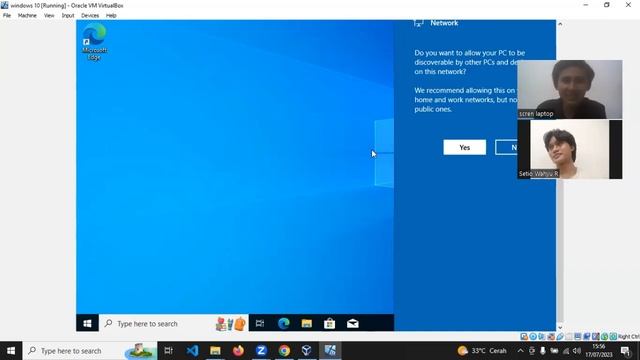Open Firefox from the host taskbar
Image resolution: width=640 pixels, height=360 pixels.
238,351
